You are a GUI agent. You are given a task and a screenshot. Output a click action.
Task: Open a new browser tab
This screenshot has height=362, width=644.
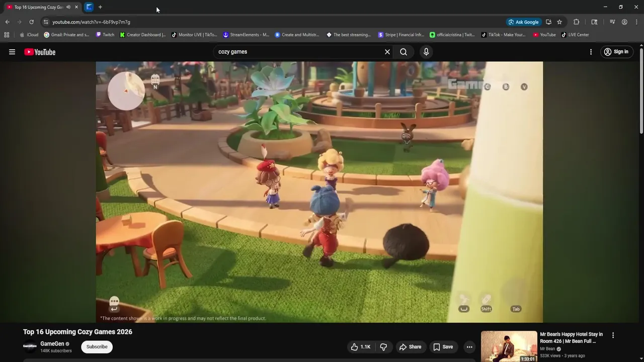100,7
